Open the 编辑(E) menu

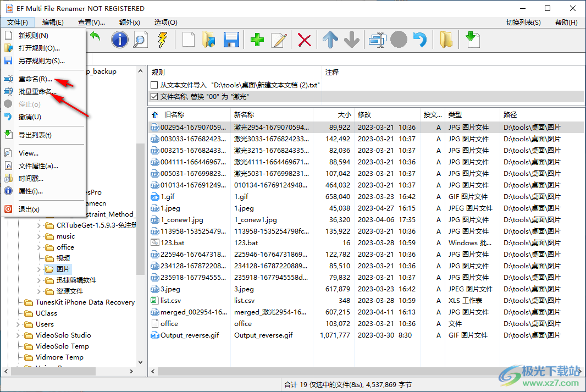[53, 23]
